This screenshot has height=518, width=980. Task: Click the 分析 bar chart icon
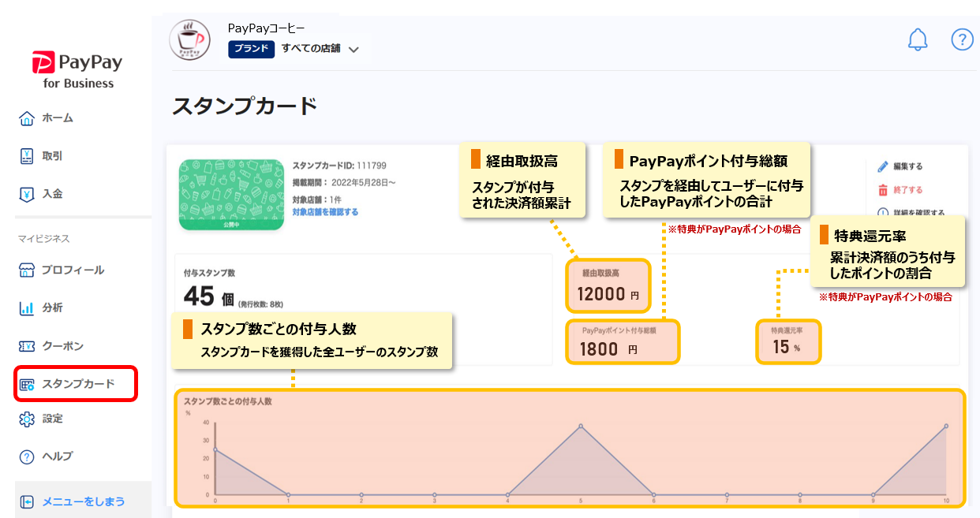(27, 307)
